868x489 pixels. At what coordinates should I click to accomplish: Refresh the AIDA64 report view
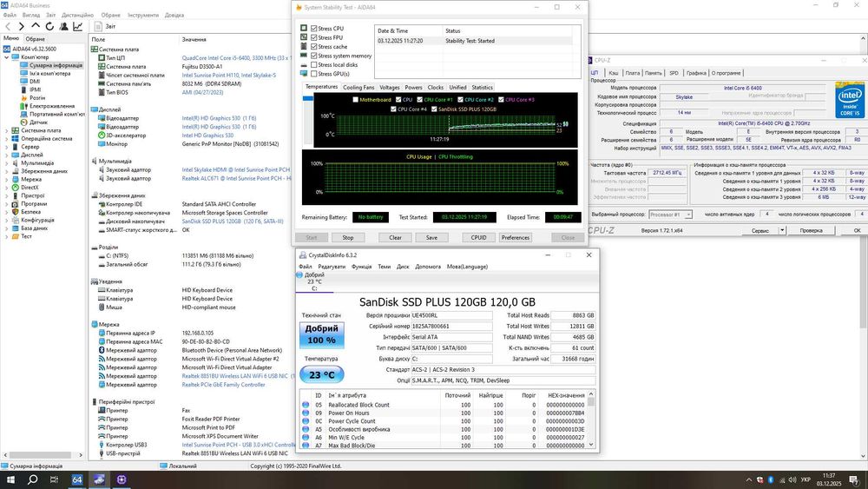point(49,27)
